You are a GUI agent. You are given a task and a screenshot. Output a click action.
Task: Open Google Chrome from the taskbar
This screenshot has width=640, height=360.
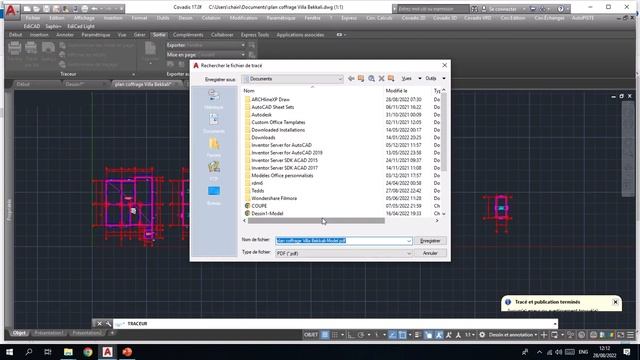88,352
